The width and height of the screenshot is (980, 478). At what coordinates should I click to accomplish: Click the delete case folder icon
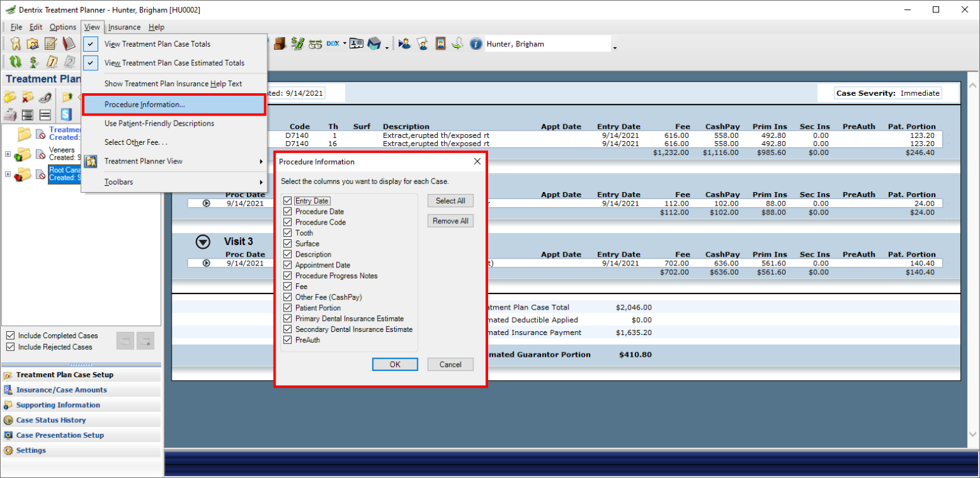[27, 98]
